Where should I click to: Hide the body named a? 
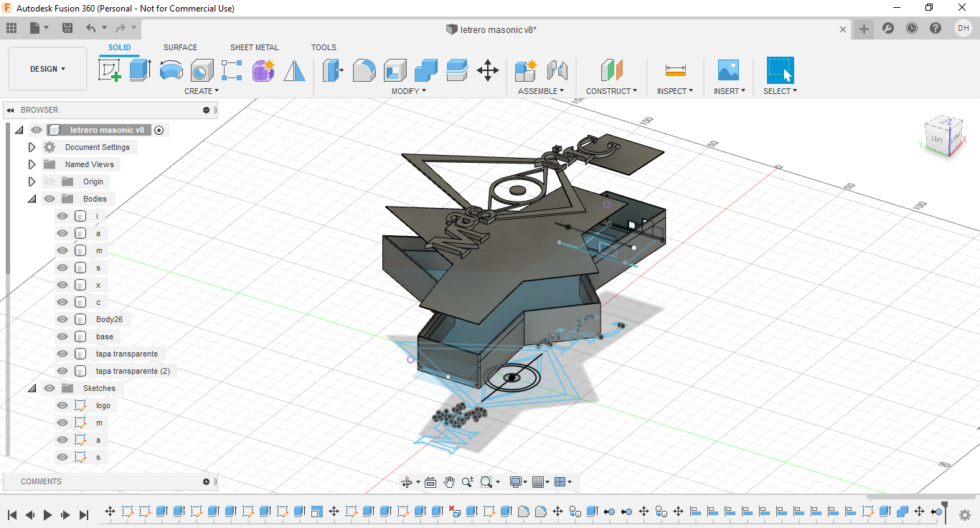[x=62, y=233]
